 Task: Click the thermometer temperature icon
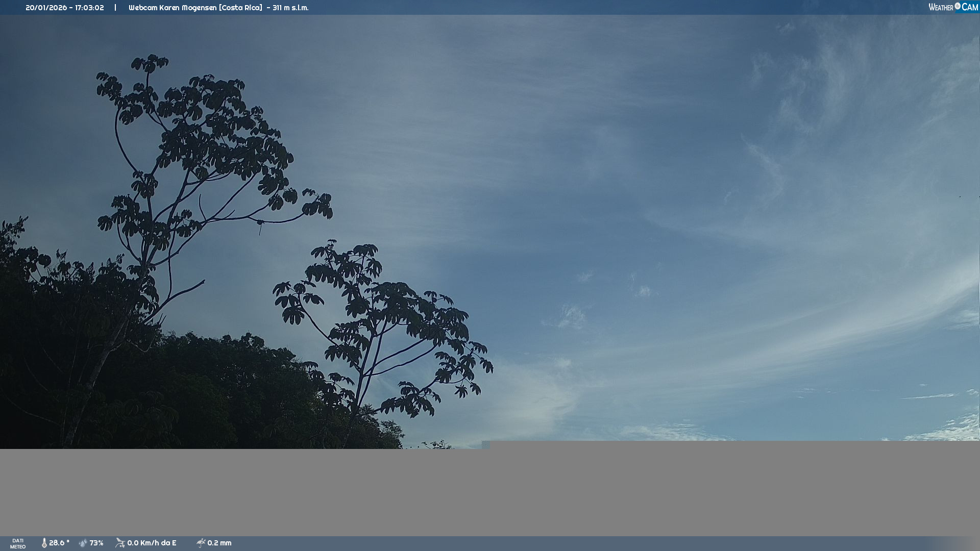point(44,543)
